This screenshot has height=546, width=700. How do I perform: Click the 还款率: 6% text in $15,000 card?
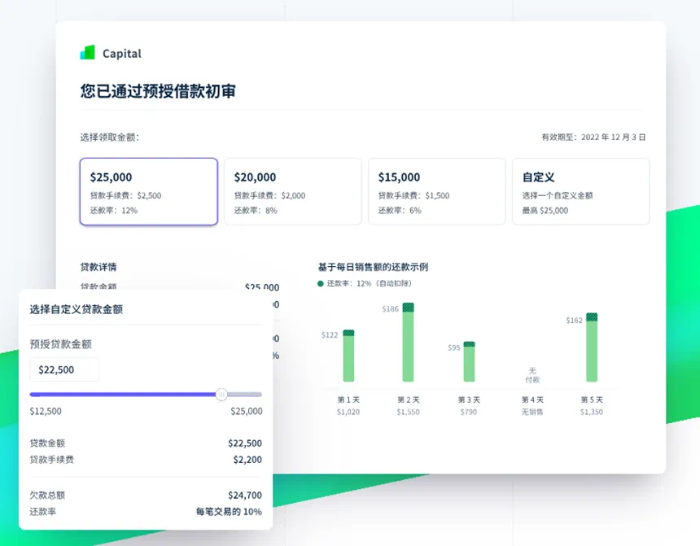[400, 210]
